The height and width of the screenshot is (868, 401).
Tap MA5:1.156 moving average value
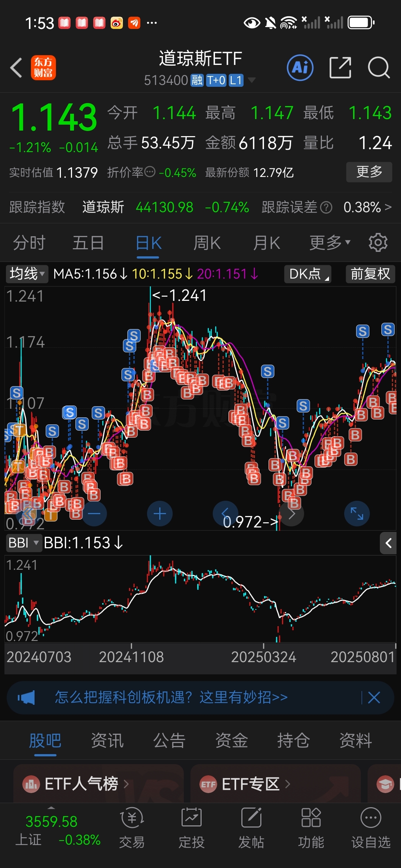(x=90, y=274)
